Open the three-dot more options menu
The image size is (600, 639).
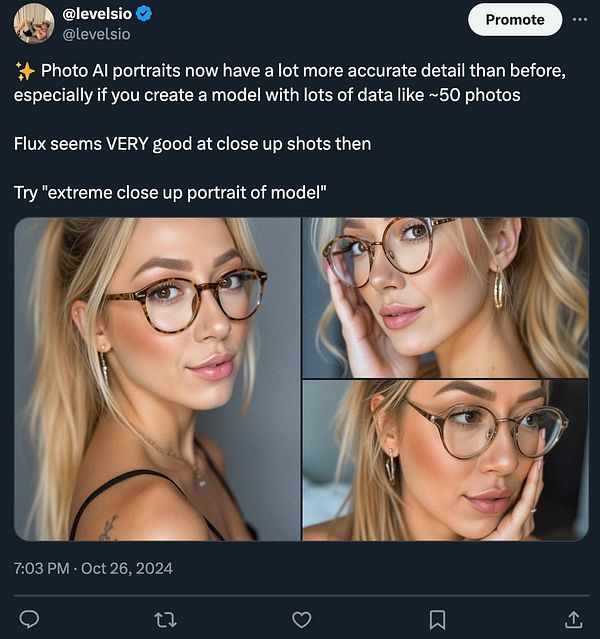tap(580, 19)
